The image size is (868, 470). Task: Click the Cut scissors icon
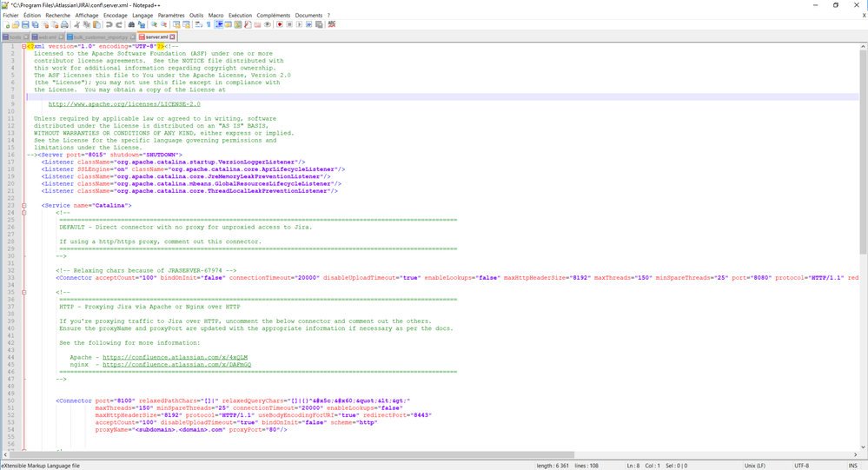(x=77, y=24)
